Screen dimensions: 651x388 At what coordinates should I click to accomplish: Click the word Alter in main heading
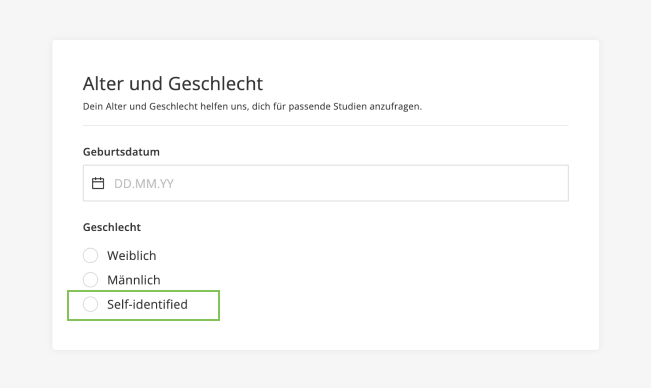point(103,83)
